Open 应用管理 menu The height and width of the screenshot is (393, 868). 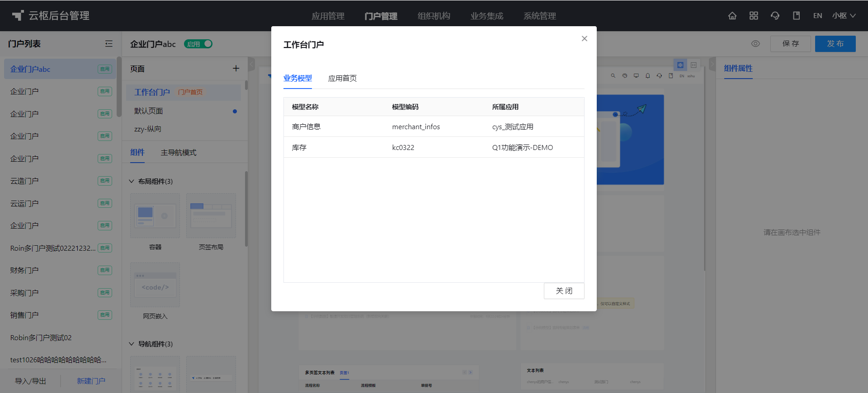[x=328, y=16]
